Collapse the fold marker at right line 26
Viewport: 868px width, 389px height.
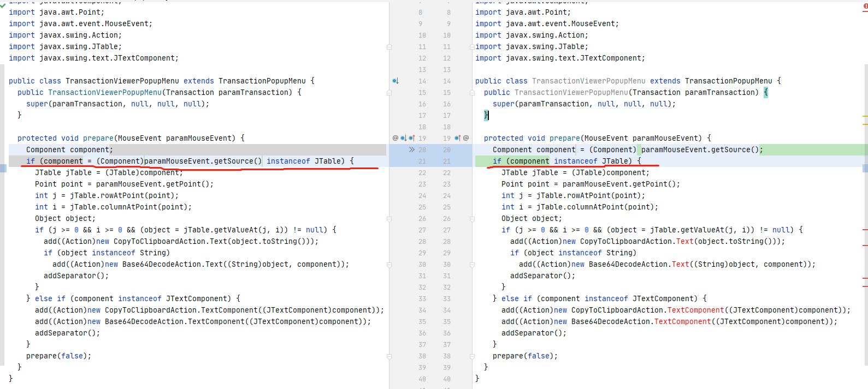click(473, 219)
